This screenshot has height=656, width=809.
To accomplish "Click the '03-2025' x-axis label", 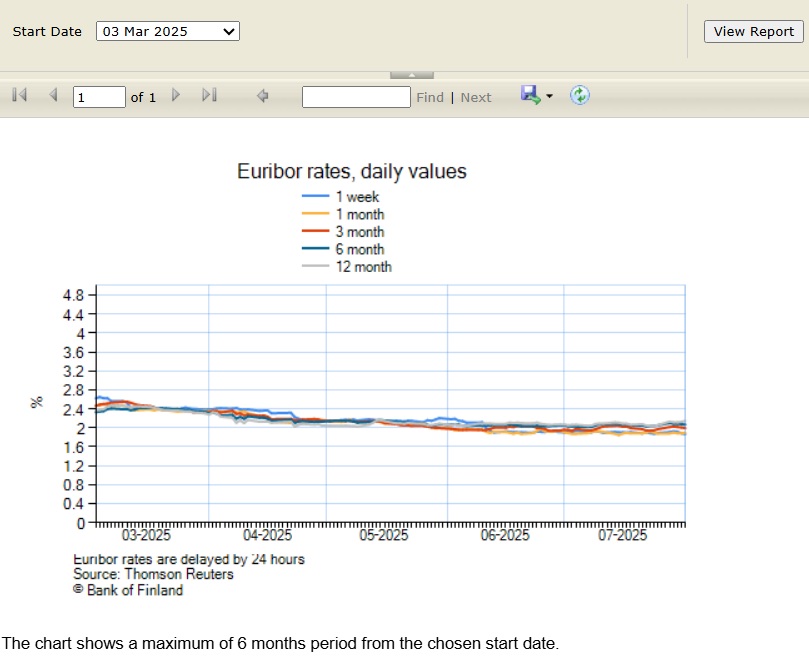I will point(146,535).
